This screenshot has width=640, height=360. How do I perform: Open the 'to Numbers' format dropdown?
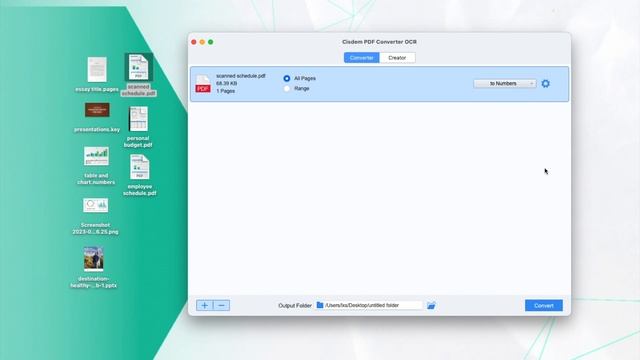pos(505,84)
